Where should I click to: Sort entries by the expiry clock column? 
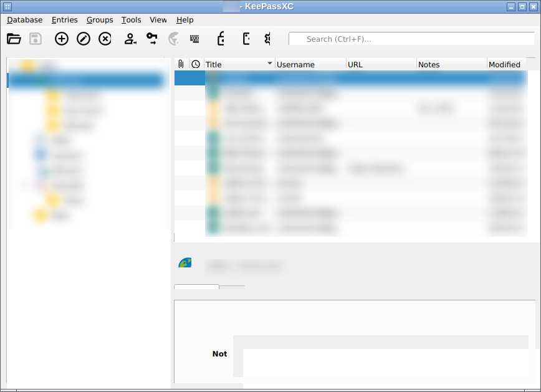195,64
